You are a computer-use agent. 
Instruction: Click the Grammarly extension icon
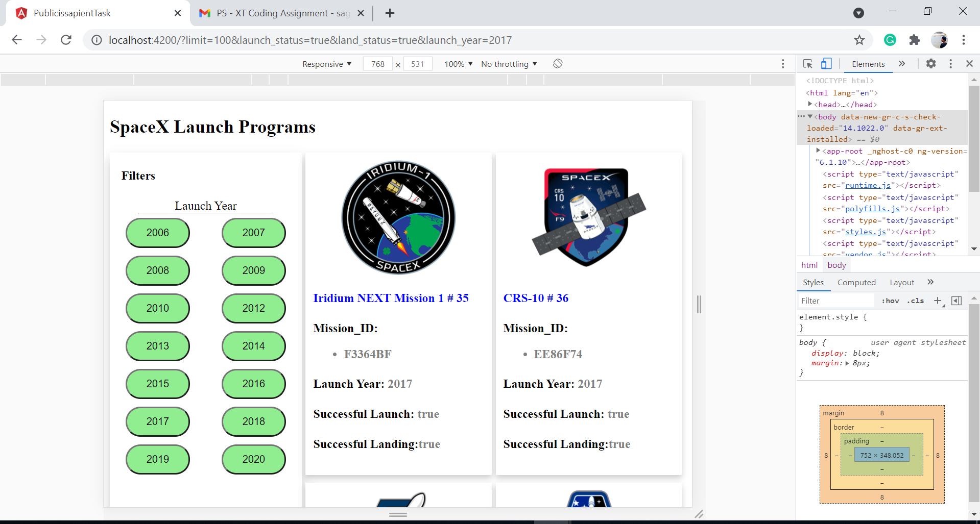(891, 40)
